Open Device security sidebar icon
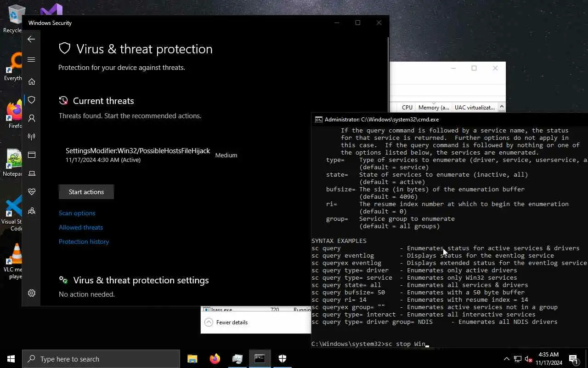588x368 pixels. (x=32, y=173)
